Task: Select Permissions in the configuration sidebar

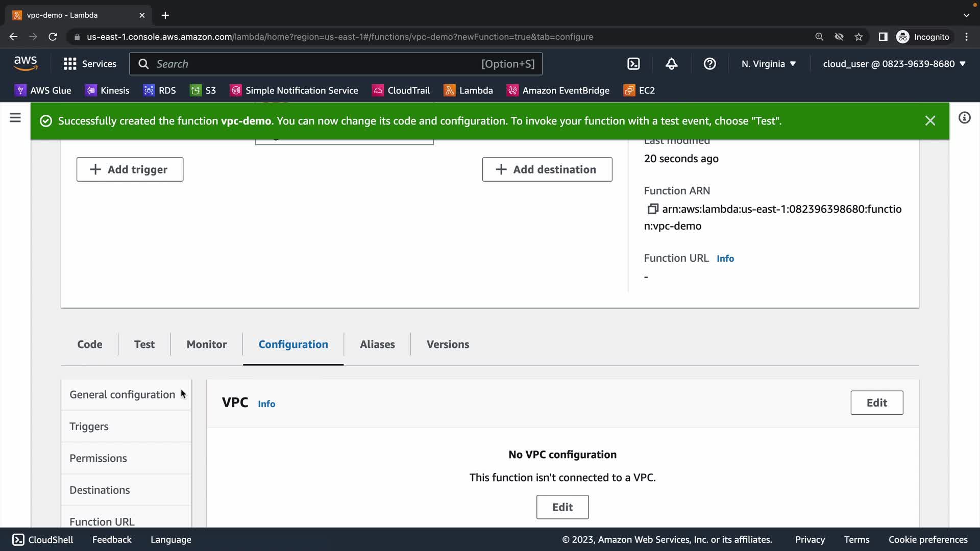Action: tap(98, 458)
